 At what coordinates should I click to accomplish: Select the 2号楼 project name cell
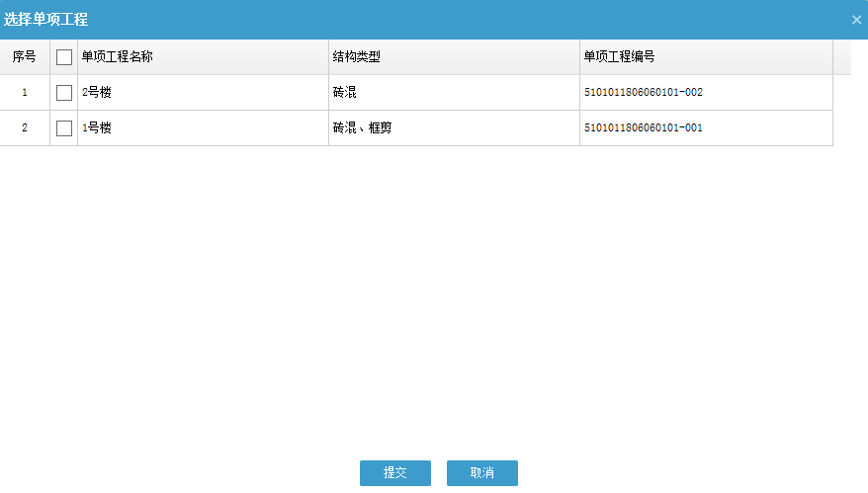97,93
